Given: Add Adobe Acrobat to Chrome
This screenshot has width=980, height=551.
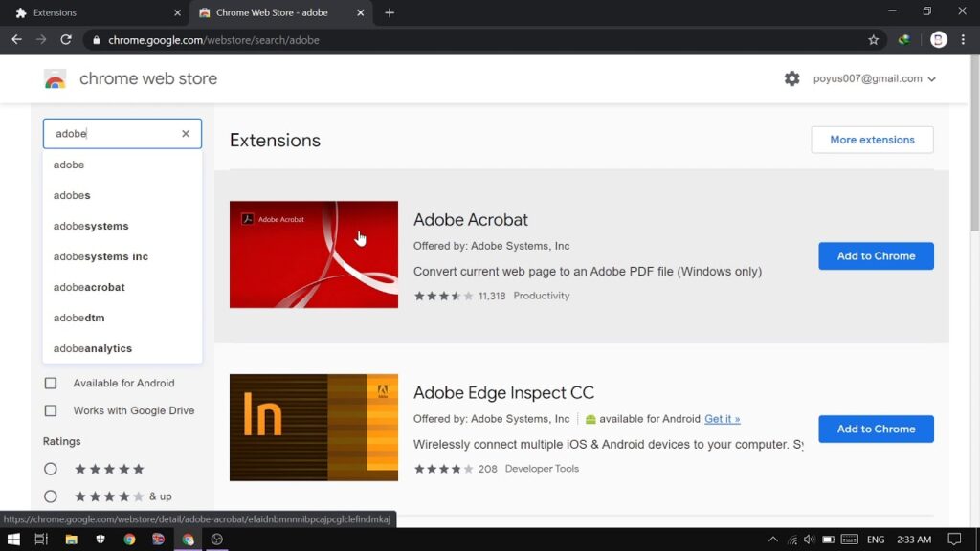Looking at the screenshot, I should pyautogui.click(x=877, y=256).
